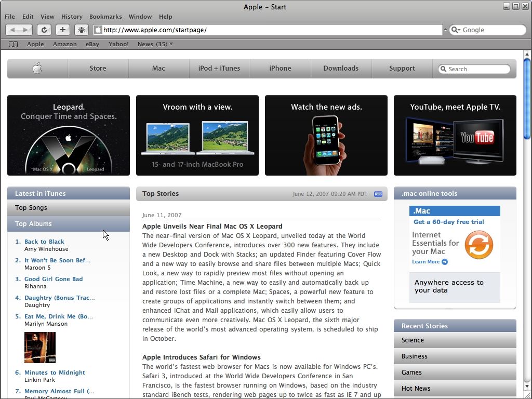Click the Apple logo in site navigation
This screenshot has width=532, height=399.
(37, 68)
